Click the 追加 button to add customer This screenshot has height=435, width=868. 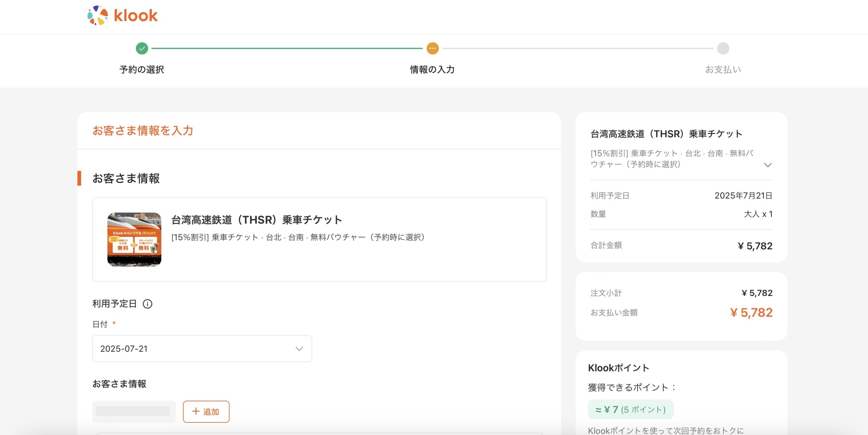(x=206, y=412)
